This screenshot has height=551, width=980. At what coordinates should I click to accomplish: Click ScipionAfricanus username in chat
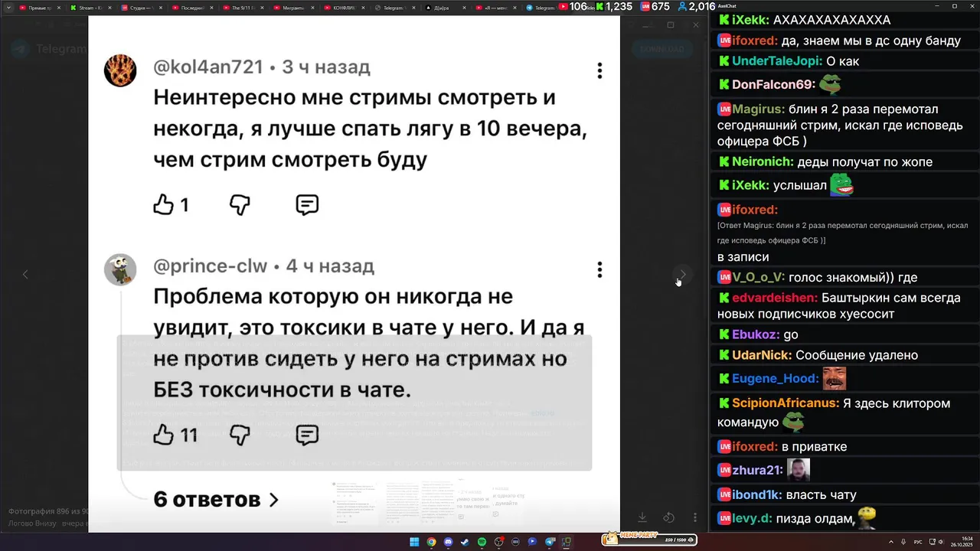786,403
